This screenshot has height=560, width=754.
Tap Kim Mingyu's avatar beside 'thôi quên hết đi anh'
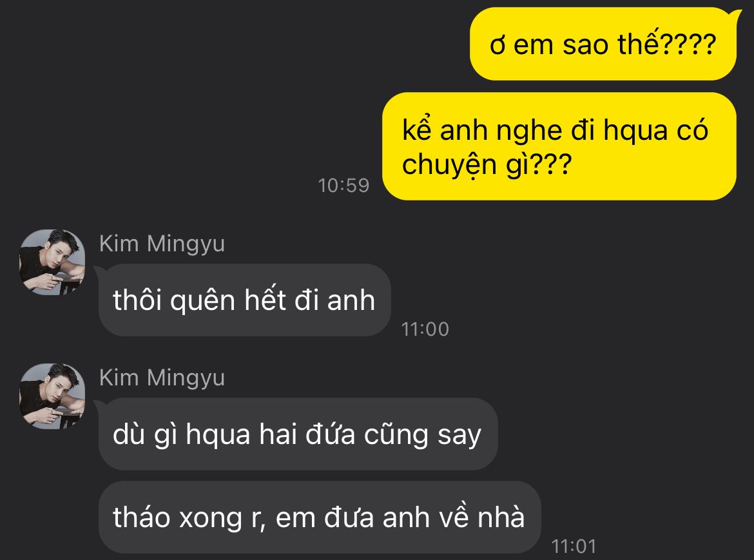tap(52, 262)
